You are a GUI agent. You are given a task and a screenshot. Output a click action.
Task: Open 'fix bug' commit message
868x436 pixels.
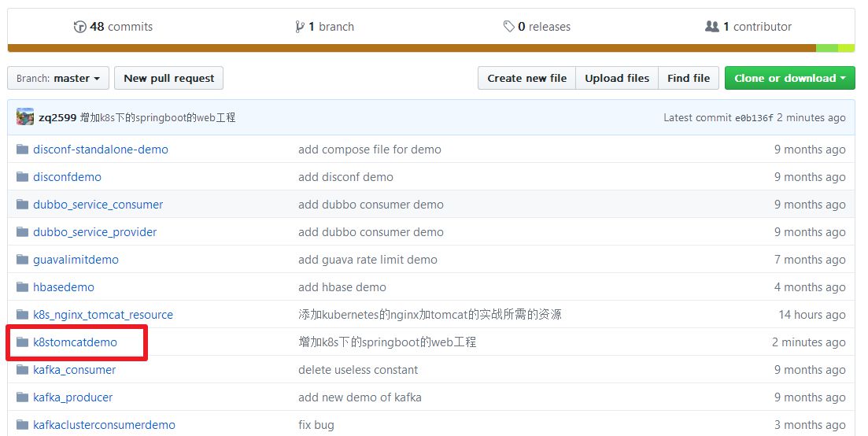click(316, 425)
